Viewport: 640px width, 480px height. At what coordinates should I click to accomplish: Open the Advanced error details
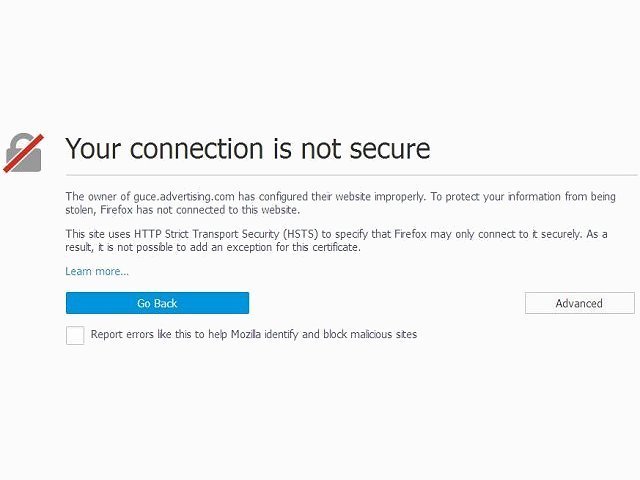580,303
